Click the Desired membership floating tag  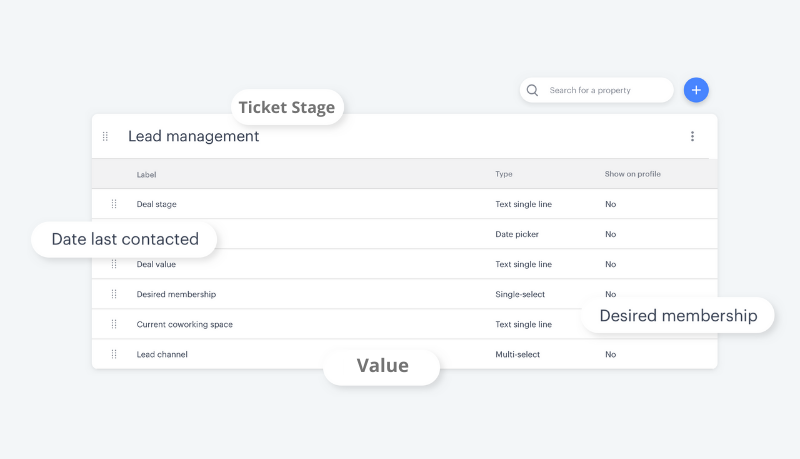click(x=678, y=316)
